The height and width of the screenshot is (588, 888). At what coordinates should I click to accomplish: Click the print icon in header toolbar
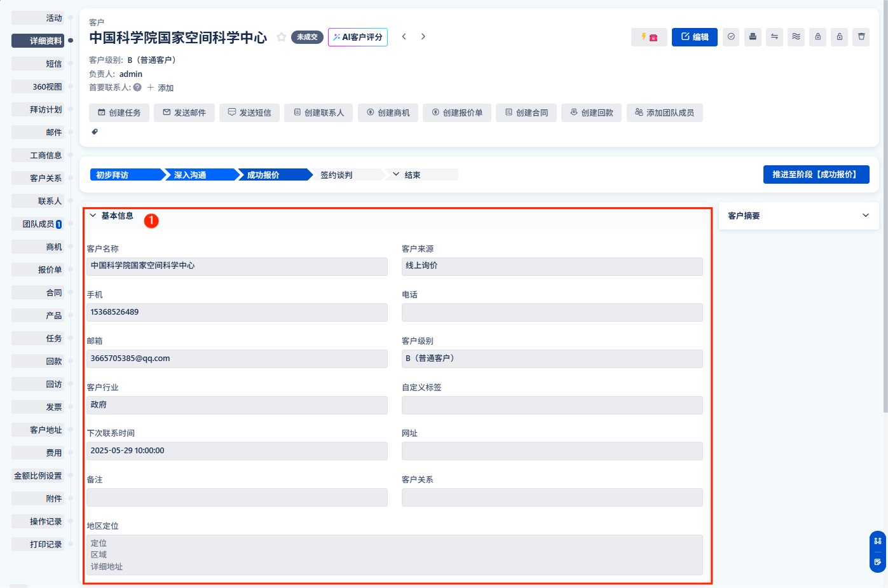[x=753, y=37]
